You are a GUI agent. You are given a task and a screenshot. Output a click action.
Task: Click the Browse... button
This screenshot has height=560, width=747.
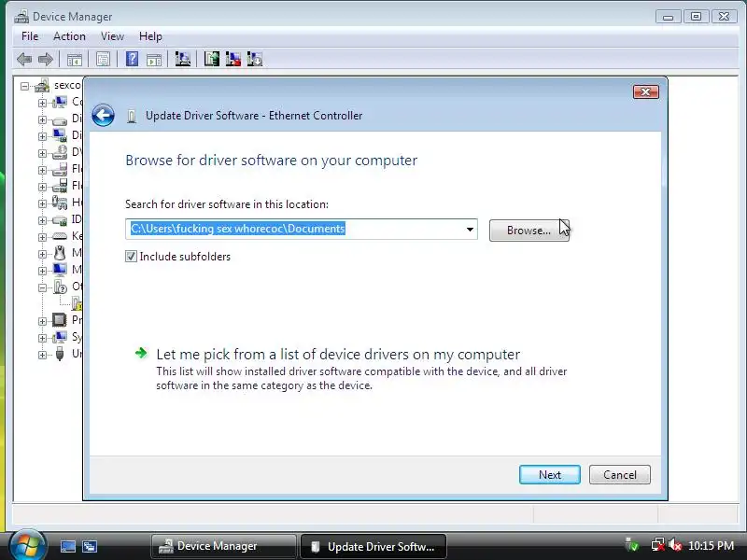pos(529,231)
